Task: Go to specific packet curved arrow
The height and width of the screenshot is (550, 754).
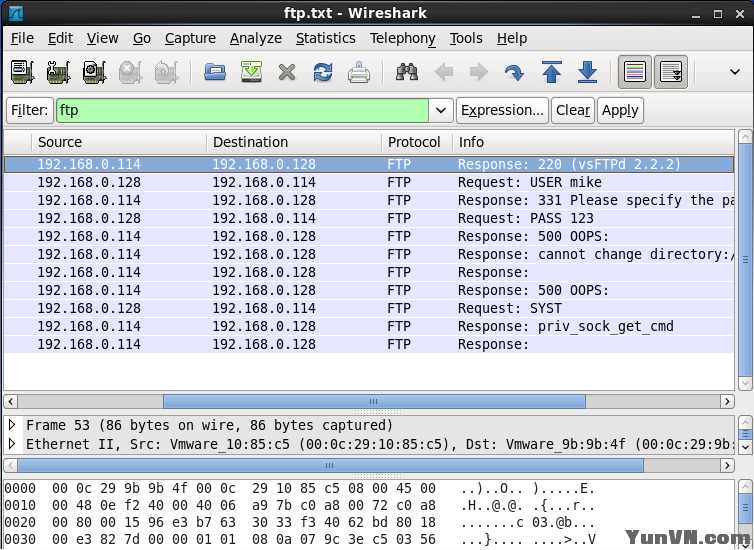Action: [x=515, y=73]
